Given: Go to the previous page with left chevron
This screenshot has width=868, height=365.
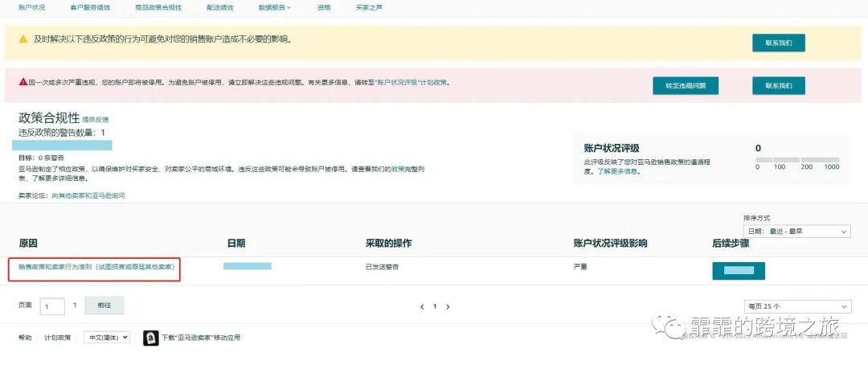Looking at the screenshot, I should pyautogui.click(x=422, y=307).
